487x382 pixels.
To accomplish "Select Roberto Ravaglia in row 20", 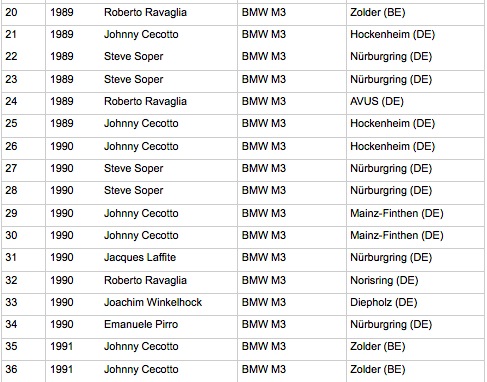I will click(145, 13).
